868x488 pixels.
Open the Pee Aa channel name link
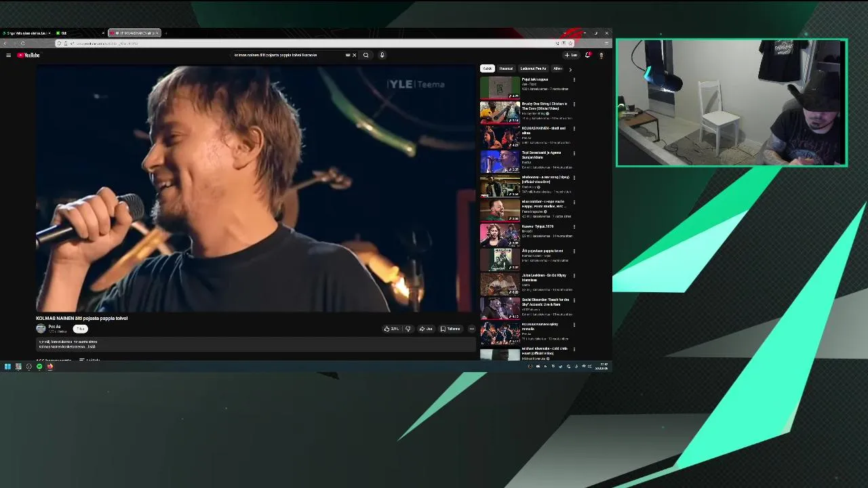tap(54, 327)
